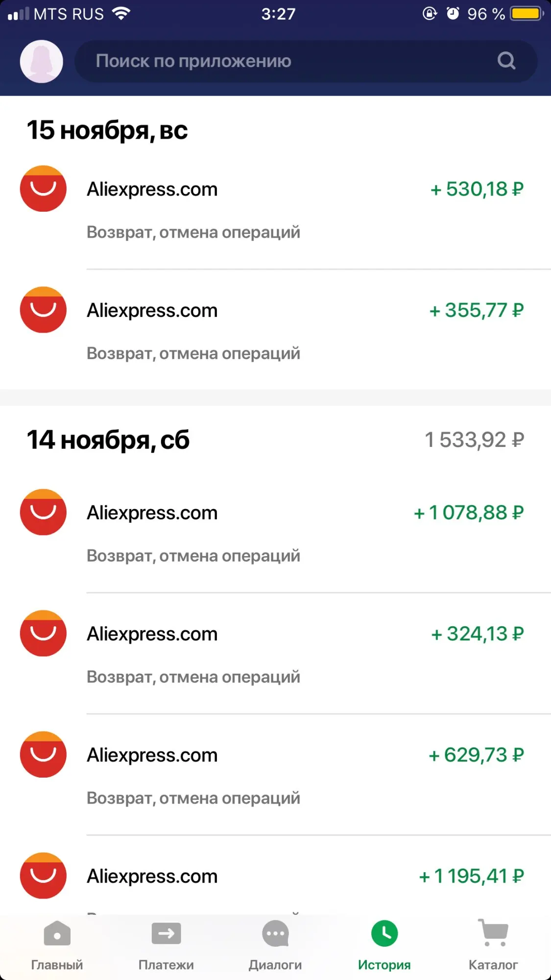
Task: Open the +530,18 ₽ transaction amount
Action: point(477,189)
